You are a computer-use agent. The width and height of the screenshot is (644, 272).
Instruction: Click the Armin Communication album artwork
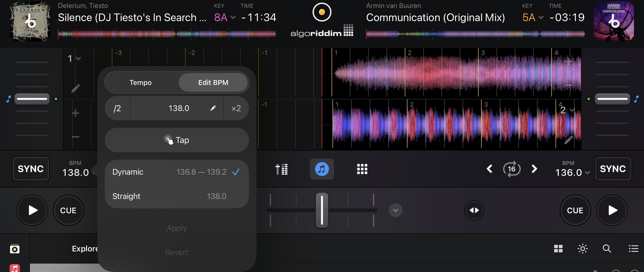click(614, 22)
